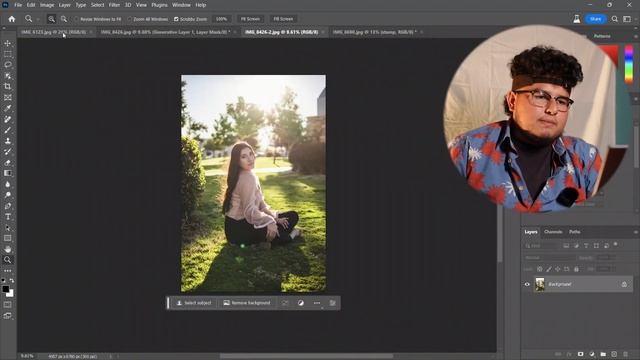640x360 pixels.
Task: Select the Brush tool
Action: pyautogui.click(x=7, y=130)
